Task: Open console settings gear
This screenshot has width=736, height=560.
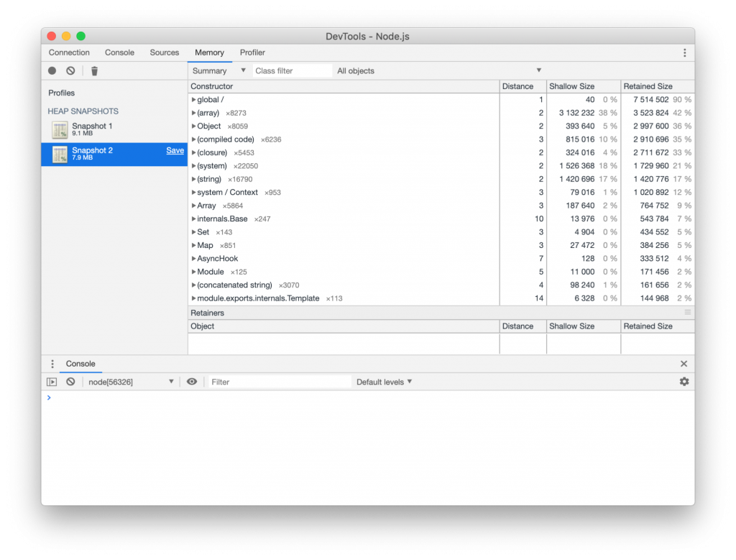Action: [684, 382]
